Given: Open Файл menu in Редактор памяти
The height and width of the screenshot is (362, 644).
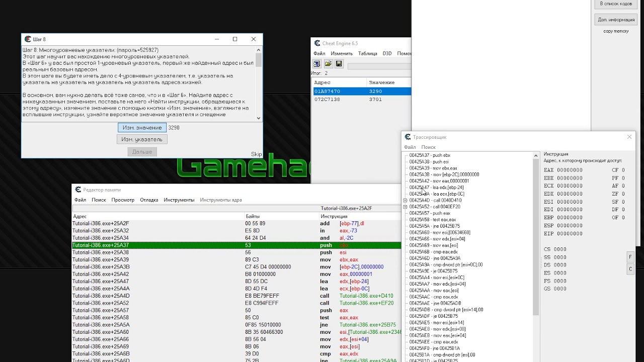Looking at the screenshot, I should click(x=80, y=200).
